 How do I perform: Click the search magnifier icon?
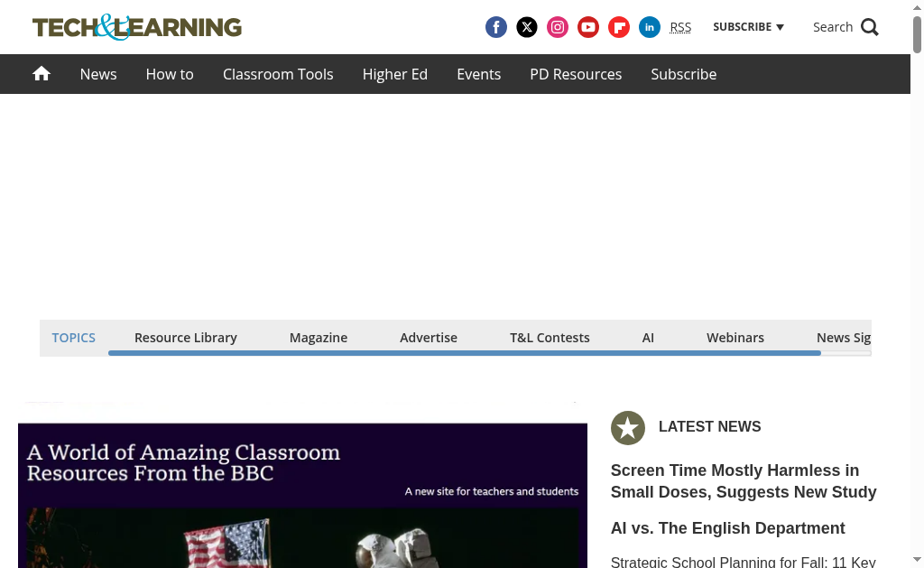pos(870,27)
